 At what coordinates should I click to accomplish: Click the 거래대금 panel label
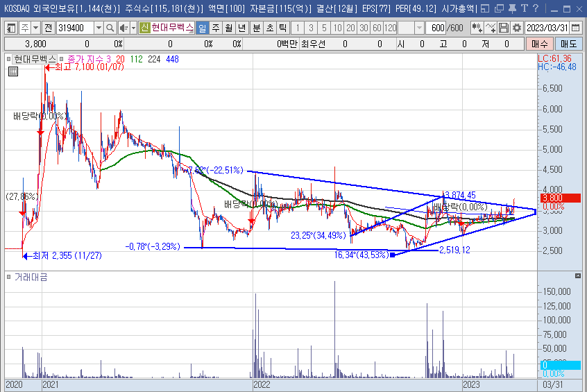pos(31,277)
